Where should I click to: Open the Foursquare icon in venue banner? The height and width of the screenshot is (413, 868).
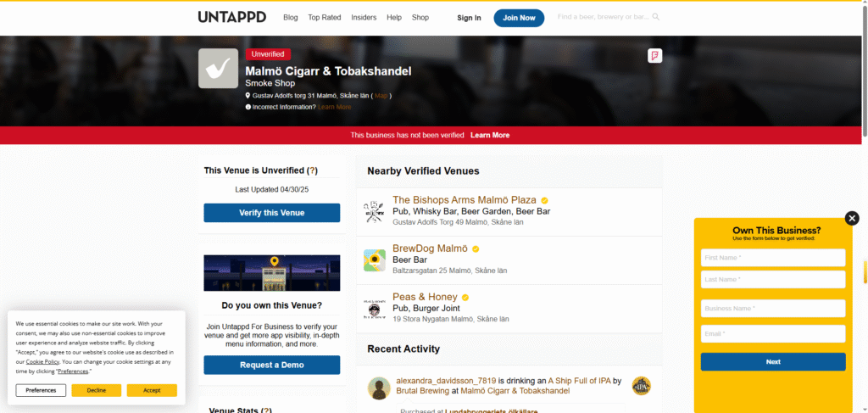pyautogui.click(x=654, y=56)
